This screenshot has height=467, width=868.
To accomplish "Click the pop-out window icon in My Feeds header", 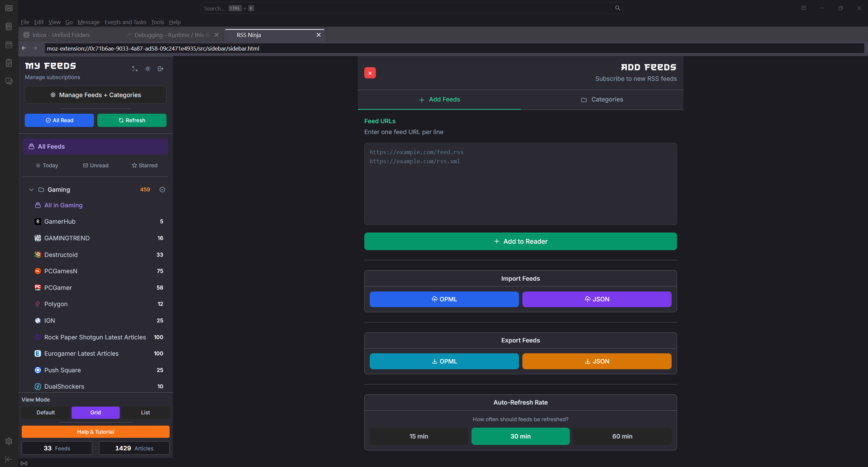I will 161,69.
